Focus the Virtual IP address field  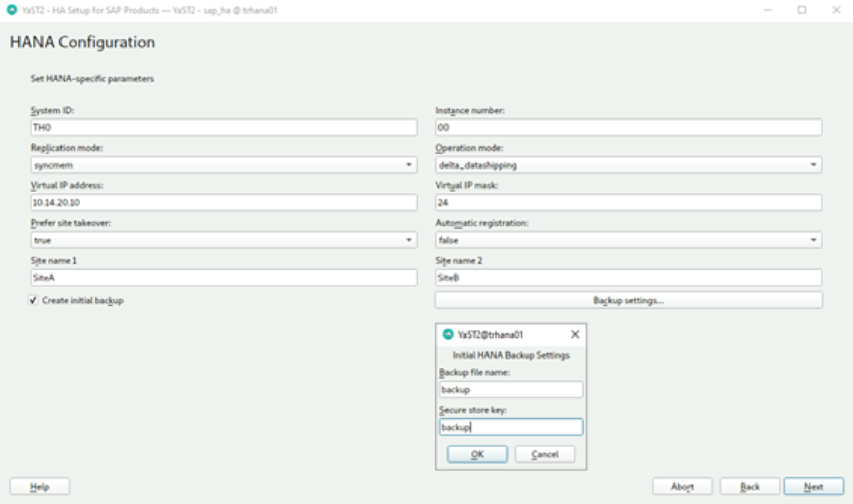click(224, 202)
